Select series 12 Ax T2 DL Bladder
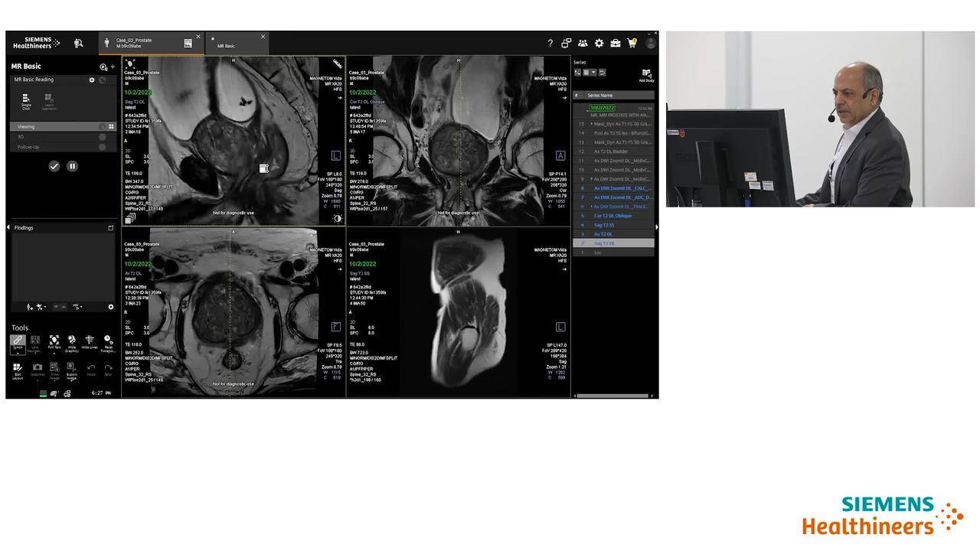Image resolution: width=980 pixels, height=551 pixels. 614,152
